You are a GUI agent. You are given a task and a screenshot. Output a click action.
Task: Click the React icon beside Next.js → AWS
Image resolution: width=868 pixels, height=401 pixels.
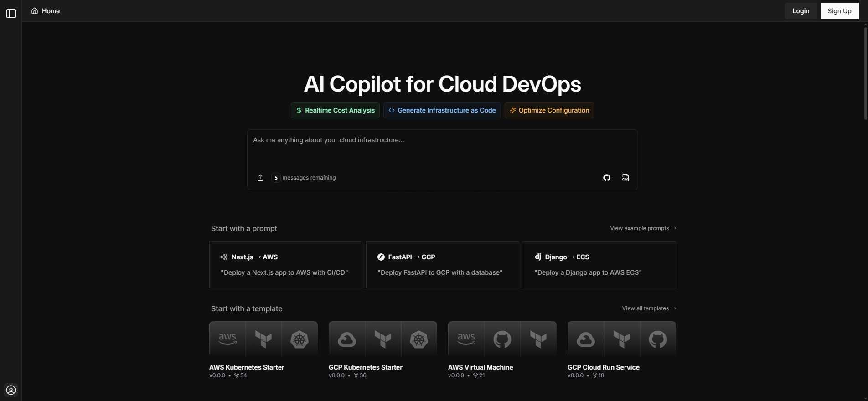point(224,257)
